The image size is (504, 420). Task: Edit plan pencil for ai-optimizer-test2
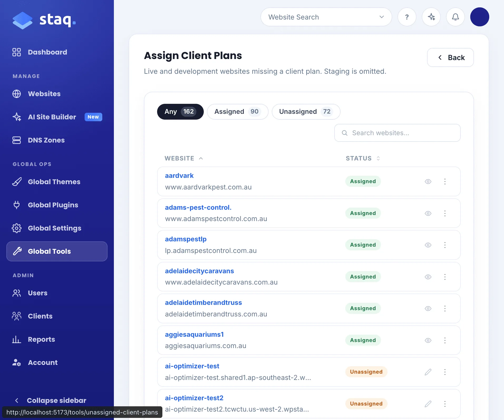pyautogui.click(x=428, y=404)
